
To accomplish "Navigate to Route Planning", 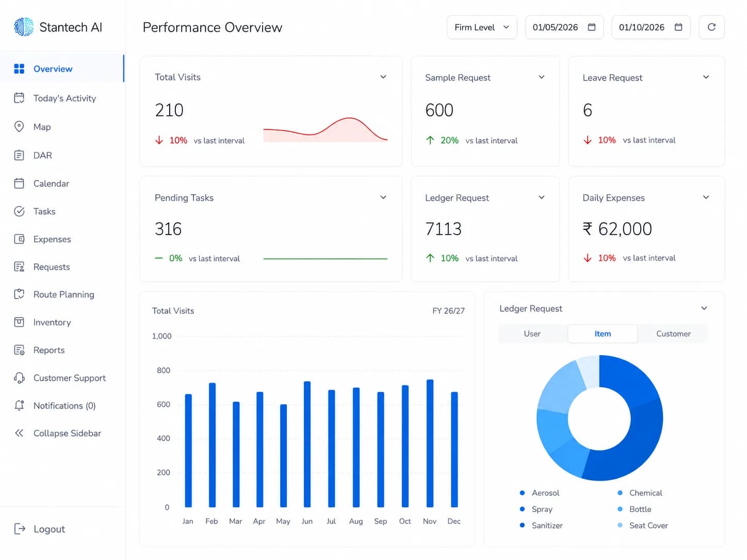I will [x=62, y=294].
